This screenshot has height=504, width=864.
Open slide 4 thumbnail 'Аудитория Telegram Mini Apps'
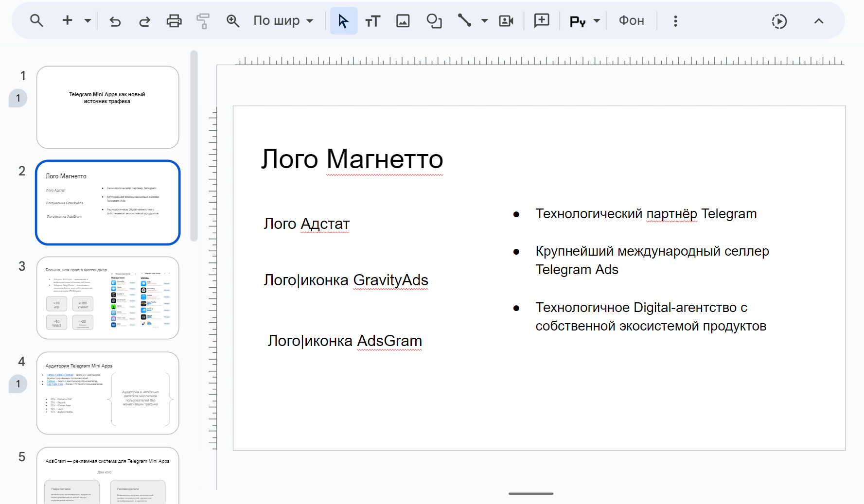coord(108,393)
